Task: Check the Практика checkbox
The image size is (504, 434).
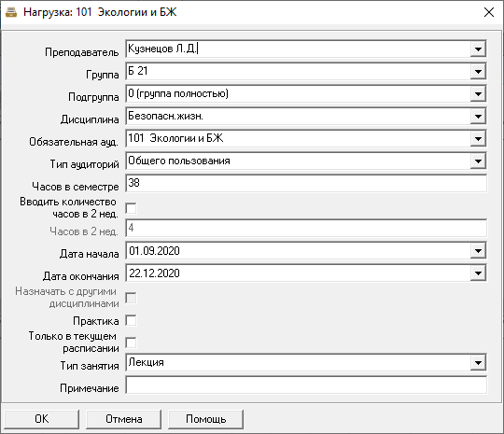Action: (x=131, y=320)
